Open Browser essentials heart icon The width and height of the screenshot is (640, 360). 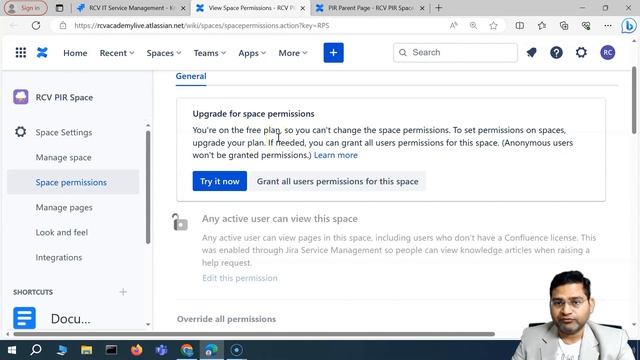click(x=586, y=25)
